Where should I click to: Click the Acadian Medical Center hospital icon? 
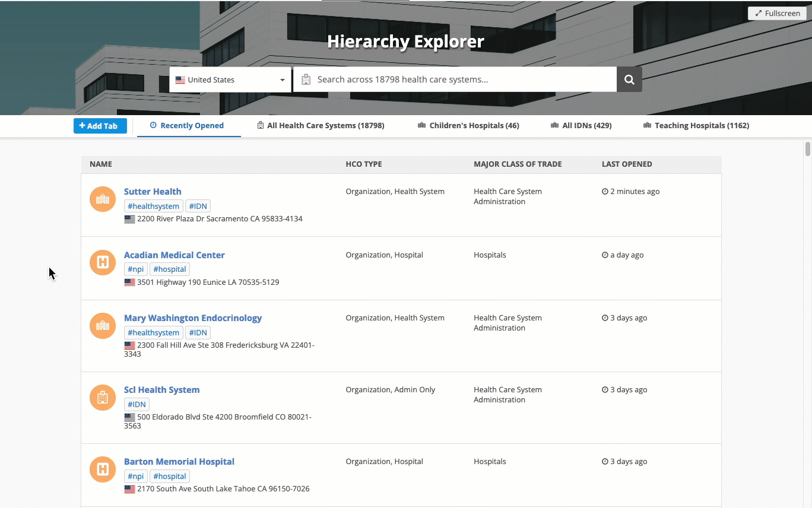tap(103, 262)
